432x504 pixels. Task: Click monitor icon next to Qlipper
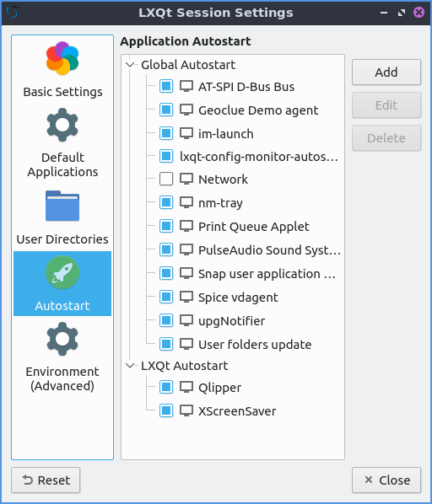pos(186,388)
